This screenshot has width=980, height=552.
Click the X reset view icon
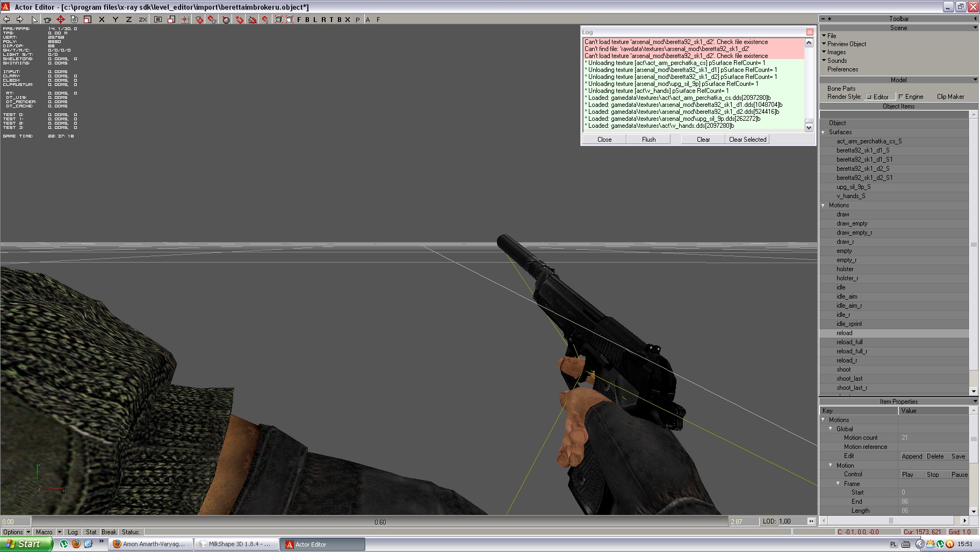tap(348, 19)
